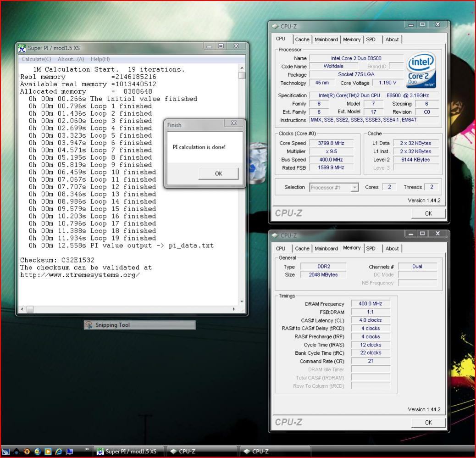The width and height of the screenshot is (476, 458).
Task: Click the Super PI vertical scrollbar up arrow
Action: tap(242, 68)
